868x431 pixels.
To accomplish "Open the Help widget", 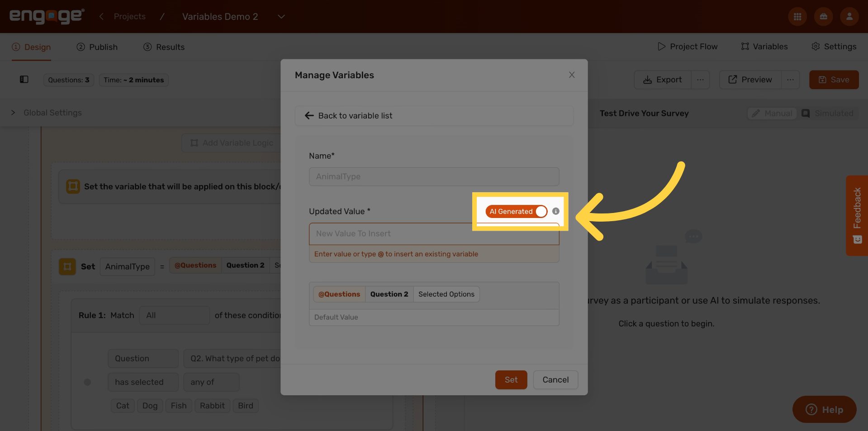I will pos(825,410).
